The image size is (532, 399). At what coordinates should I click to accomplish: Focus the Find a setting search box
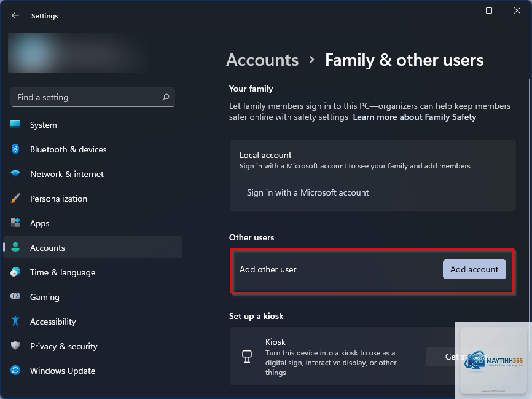[x=93, y=97]
